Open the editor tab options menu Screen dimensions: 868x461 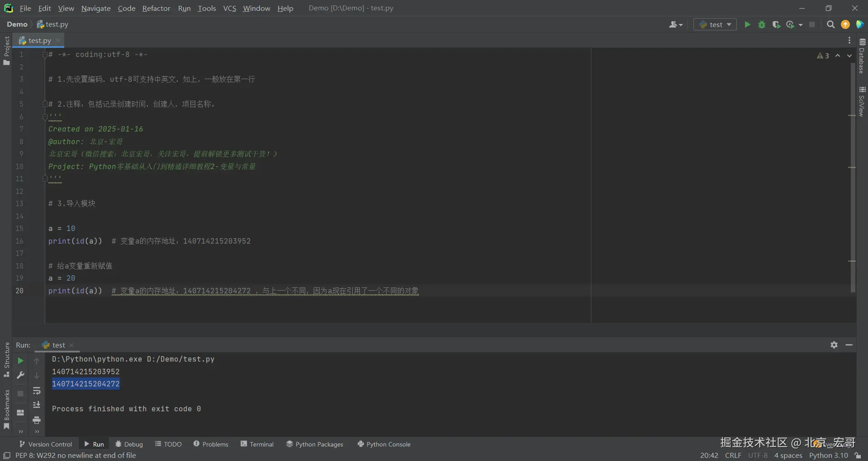click(849, 40)
